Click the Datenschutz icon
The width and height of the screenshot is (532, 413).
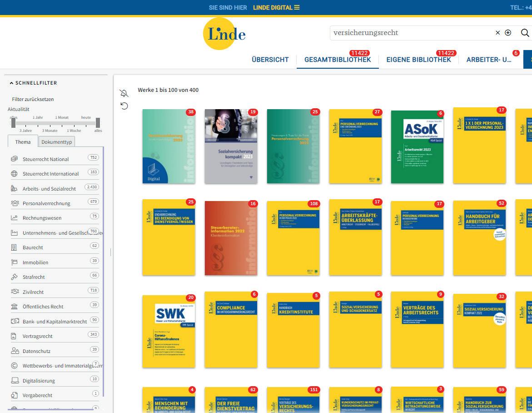(15, 351)
